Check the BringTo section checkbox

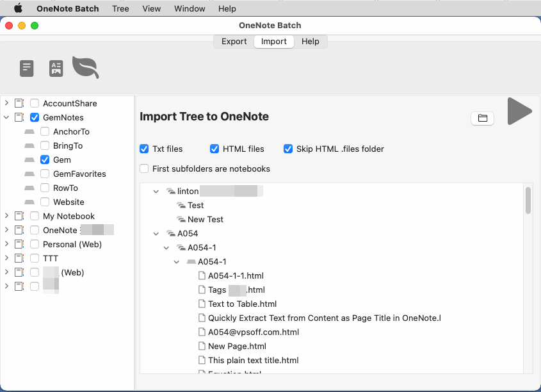[45, 145]
